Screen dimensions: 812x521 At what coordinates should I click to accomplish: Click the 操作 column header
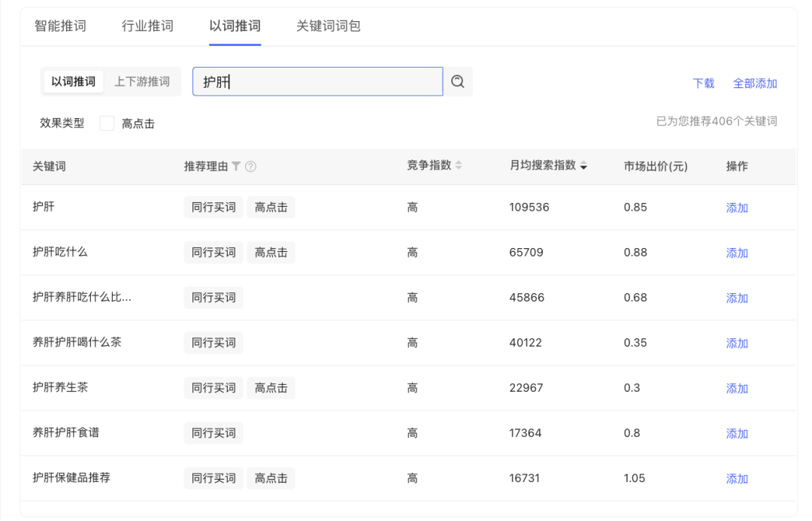[x=737, y=166]
